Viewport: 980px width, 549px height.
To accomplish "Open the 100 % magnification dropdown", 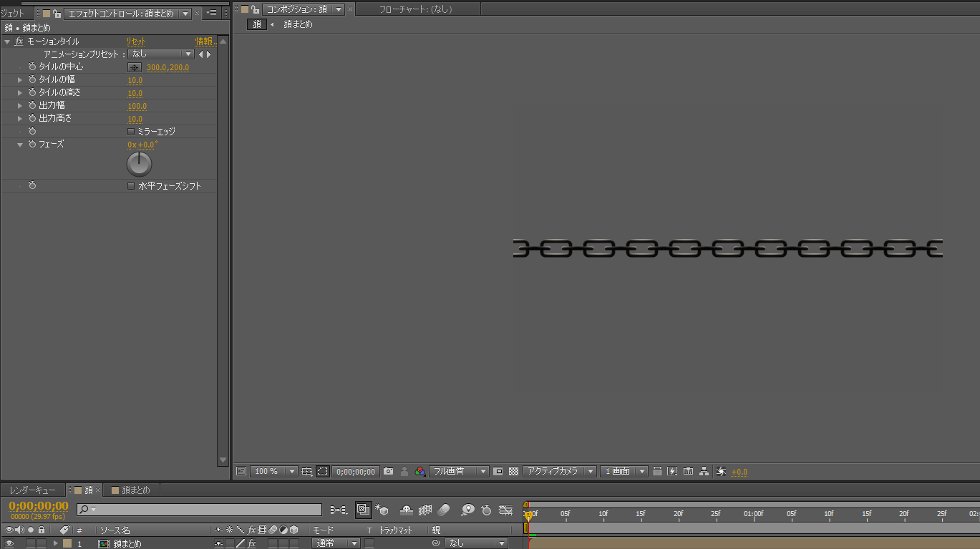I will point(274,471).
